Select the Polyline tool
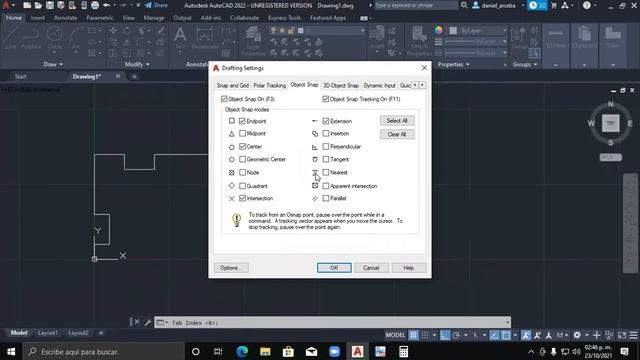This screenshot has width=640, height=360. [x=31, y=38]
